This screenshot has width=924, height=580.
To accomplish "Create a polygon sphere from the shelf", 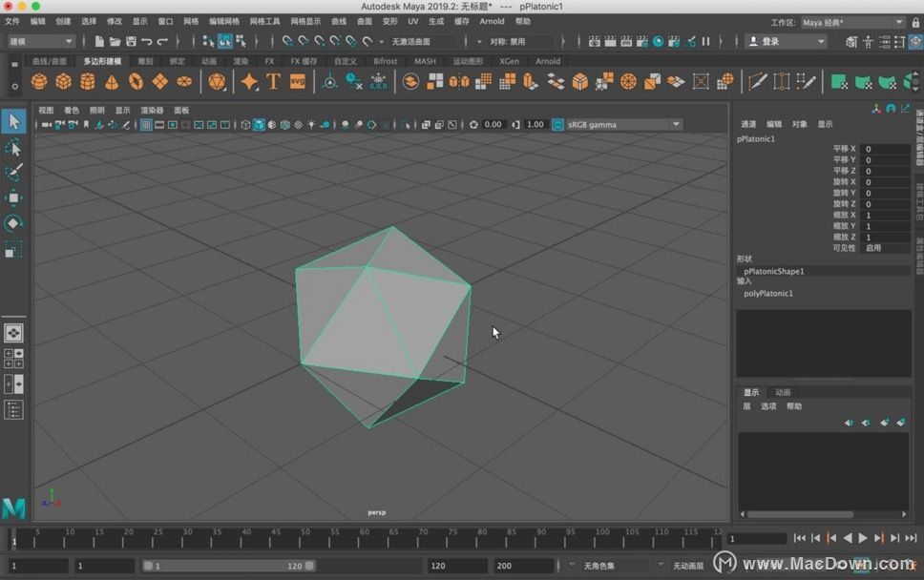I will tap(39, 81).
